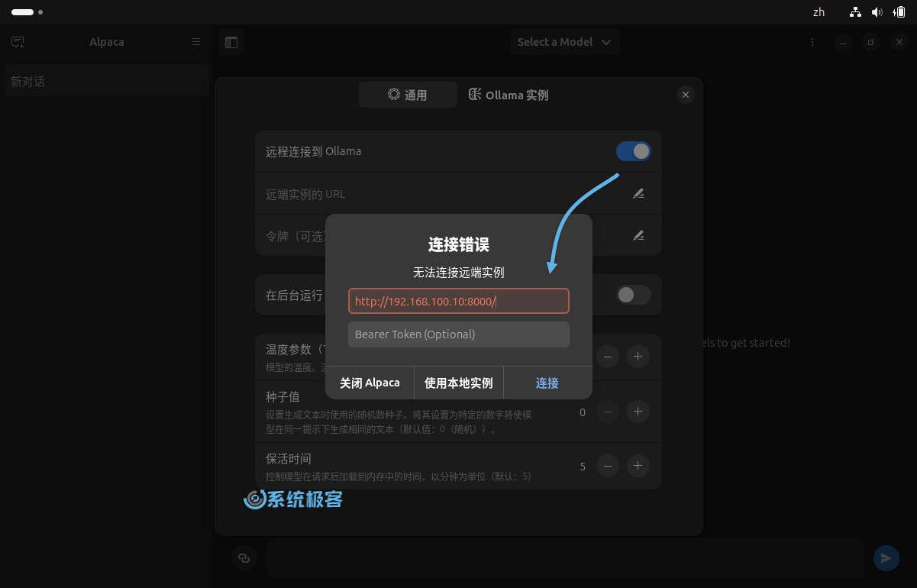Click the 保活时间 value 5
The width and height of the screenshot is (917, 588).
pos(583,467)
